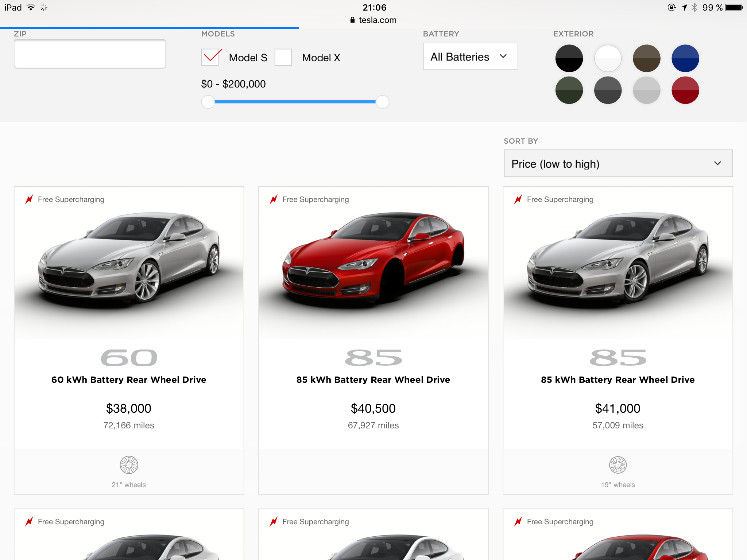Select the dark grey exterior color swatch

[x=608, y=90]
